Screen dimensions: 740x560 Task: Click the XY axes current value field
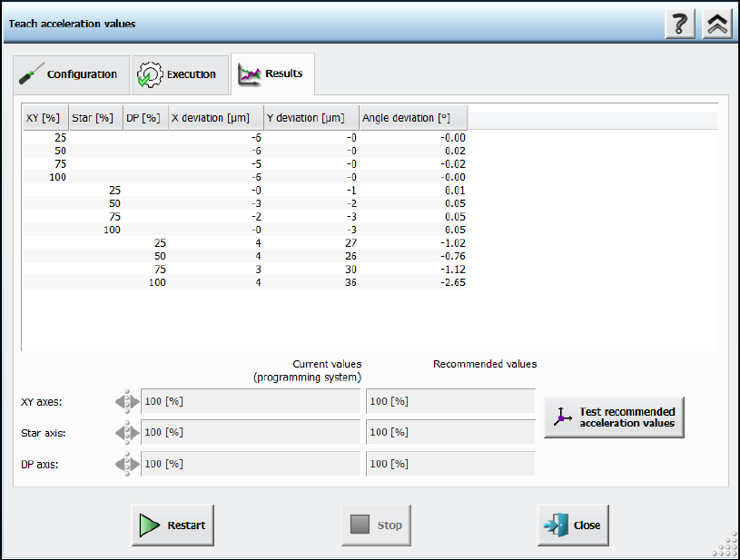click(250, 401)
